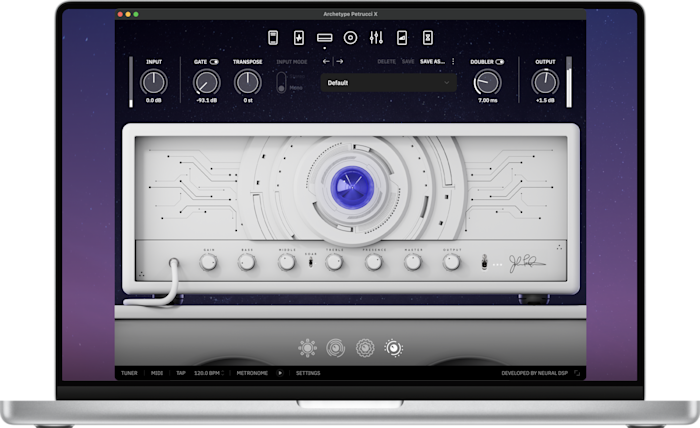Click the Delete preset button

(387, 62)
